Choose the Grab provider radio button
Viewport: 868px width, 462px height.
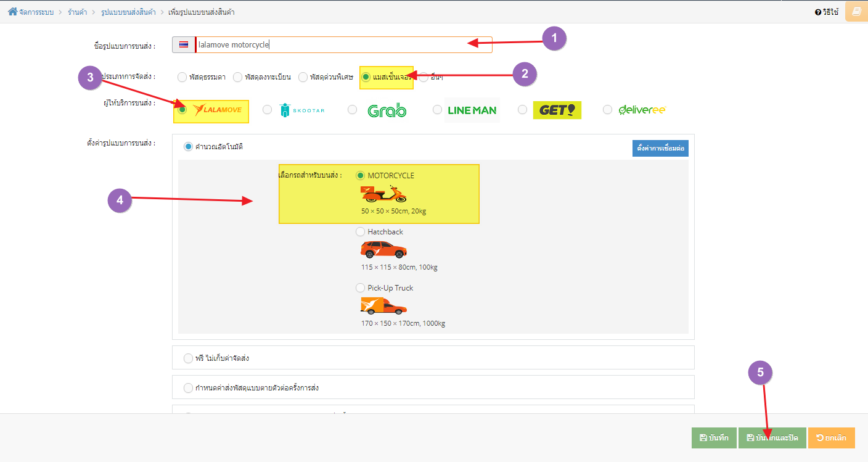(352, 110)
